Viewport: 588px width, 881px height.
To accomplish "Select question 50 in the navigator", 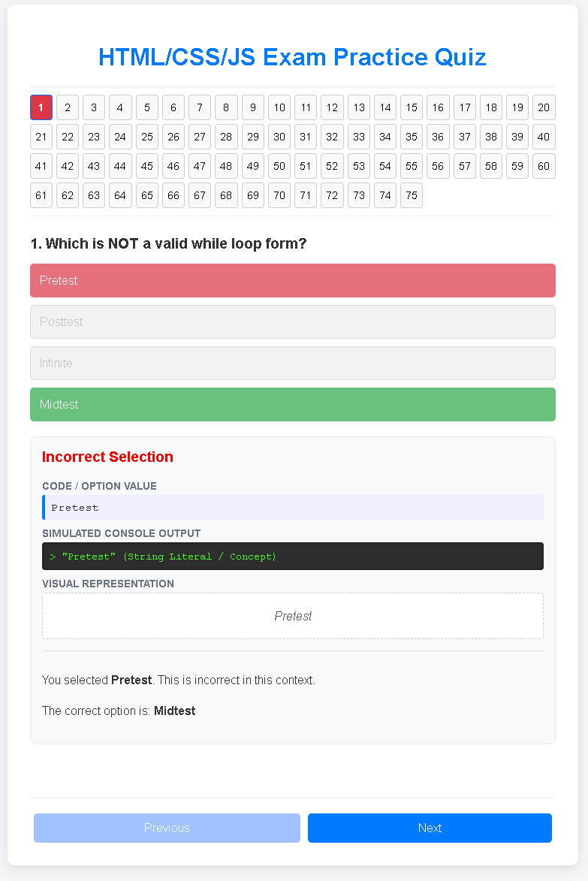I will (279, 166).
